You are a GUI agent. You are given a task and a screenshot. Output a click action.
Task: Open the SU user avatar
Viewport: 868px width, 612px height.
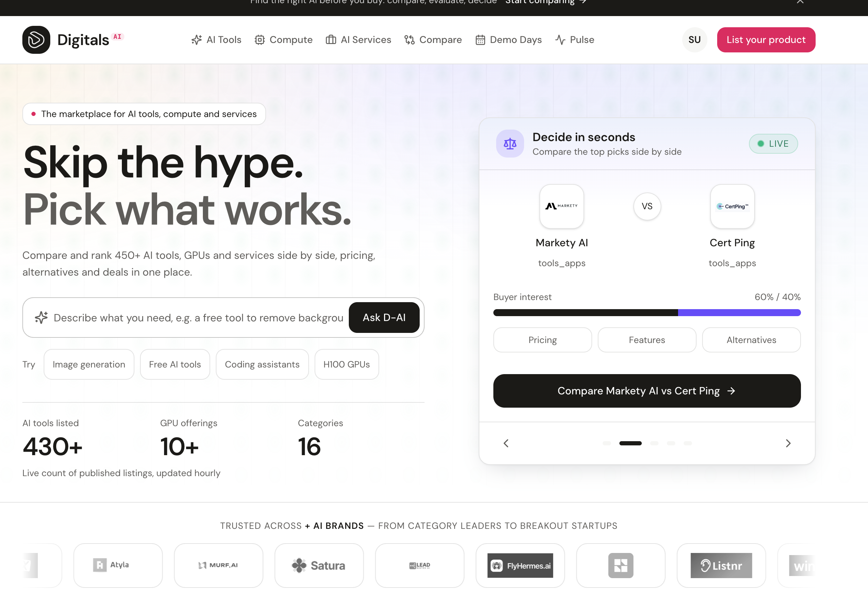pos(694,40)
